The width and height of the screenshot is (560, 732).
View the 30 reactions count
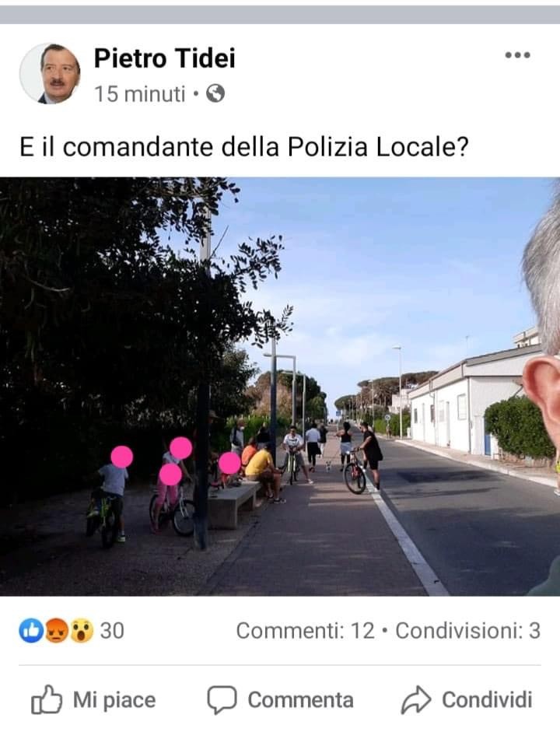[x=112, y=631]
